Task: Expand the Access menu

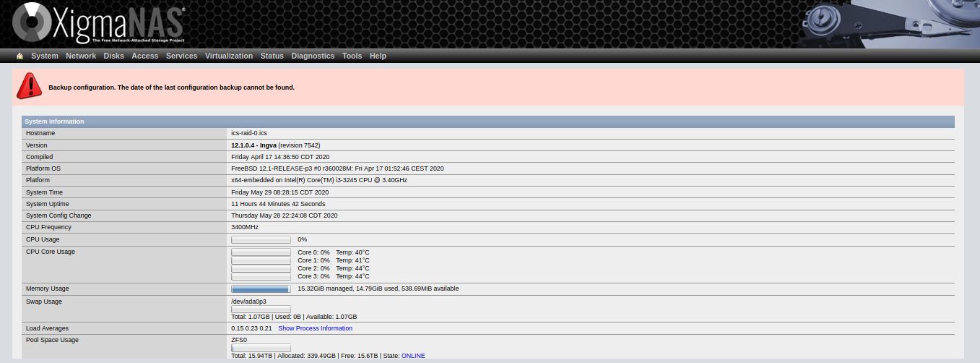Action: [x=144, y=56]
